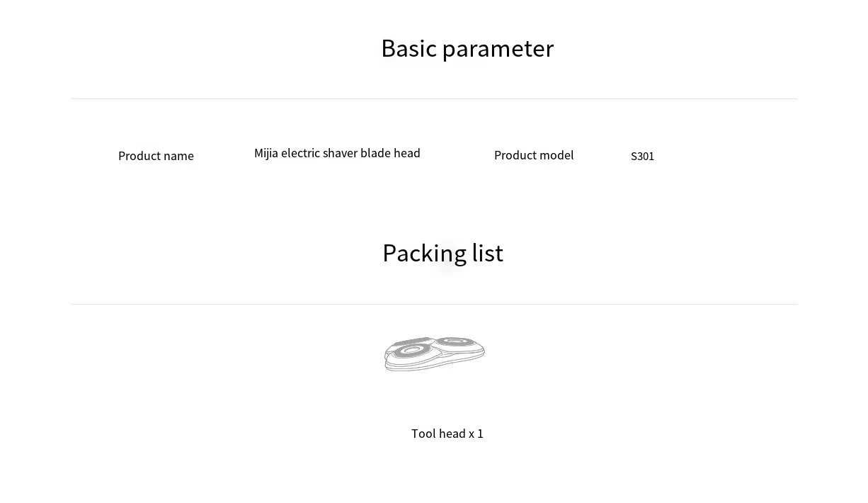Select the "Product model" label
Screen dimensions: 868x503
tap(534, 155)
